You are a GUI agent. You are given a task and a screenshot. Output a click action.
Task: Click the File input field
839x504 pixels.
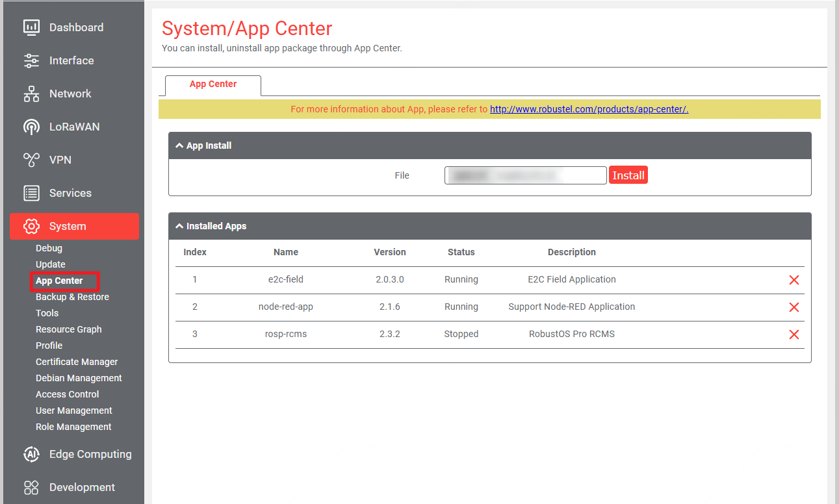point(526,175)
